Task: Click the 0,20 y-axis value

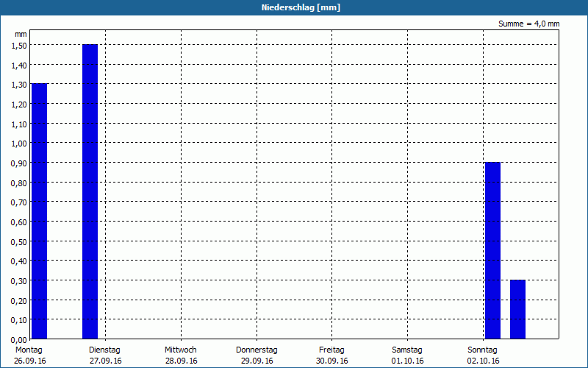Action: pos(19,300)
